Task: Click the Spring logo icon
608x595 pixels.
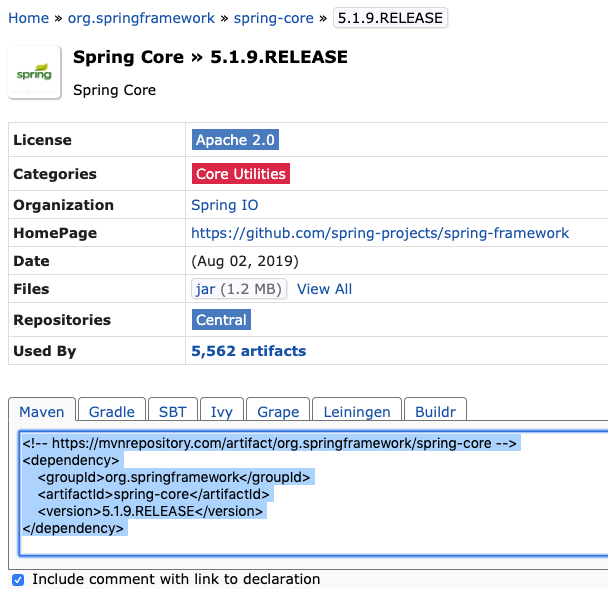Action: point(34,74)
